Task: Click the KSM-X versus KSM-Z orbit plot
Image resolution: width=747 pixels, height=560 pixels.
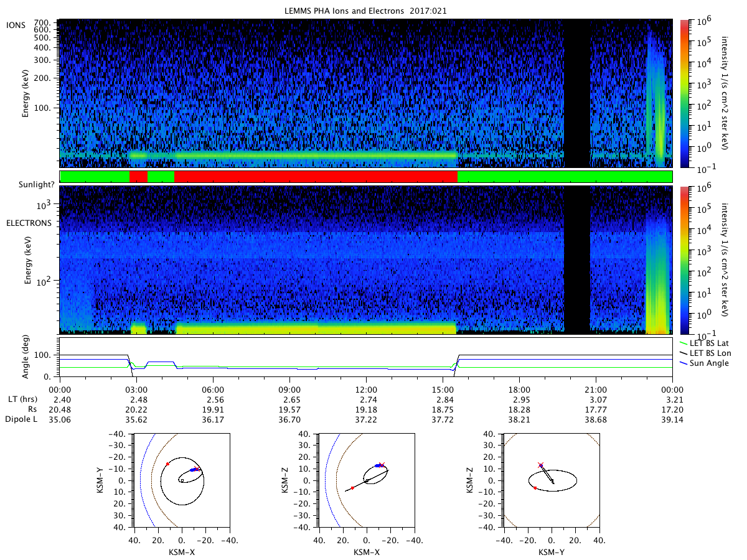Action: pyautogui.click(x=367, y=480)
